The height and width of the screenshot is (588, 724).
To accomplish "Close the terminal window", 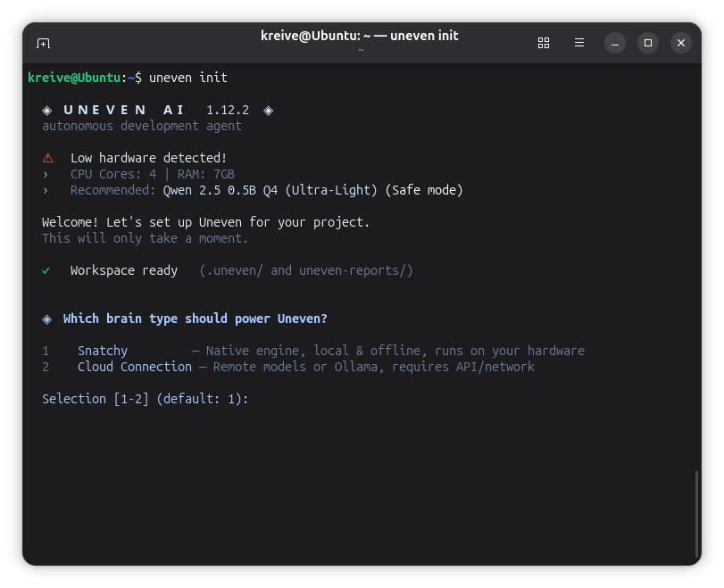I will (x=680, y=43).
